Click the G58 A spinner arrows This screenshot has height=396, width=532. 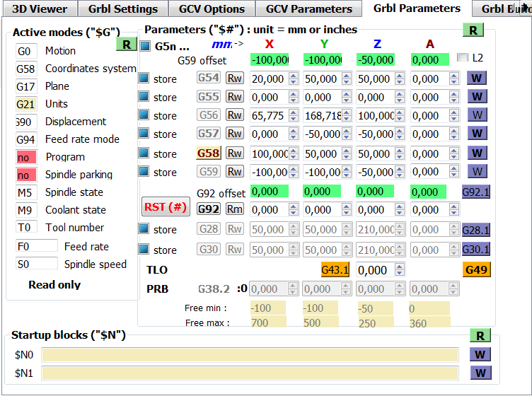tap(454, 153)
